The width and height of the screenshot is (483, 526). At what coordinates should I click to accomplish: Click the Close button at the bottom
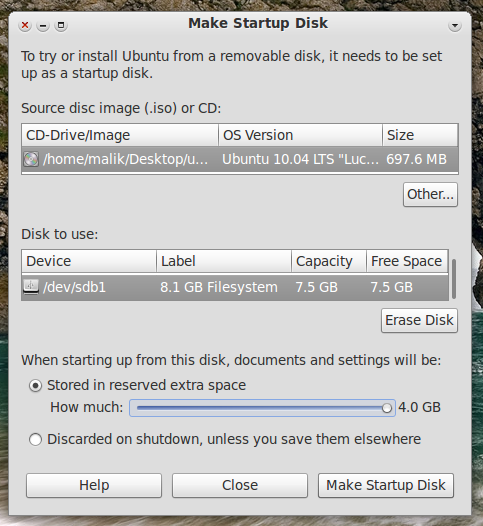[240, 485]
